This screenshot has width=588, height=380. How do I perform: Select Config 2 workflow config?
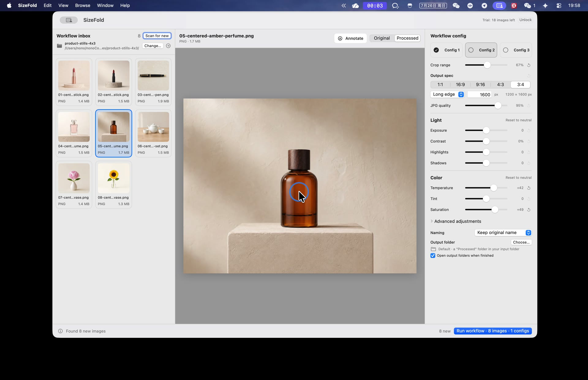pos(481,50)
